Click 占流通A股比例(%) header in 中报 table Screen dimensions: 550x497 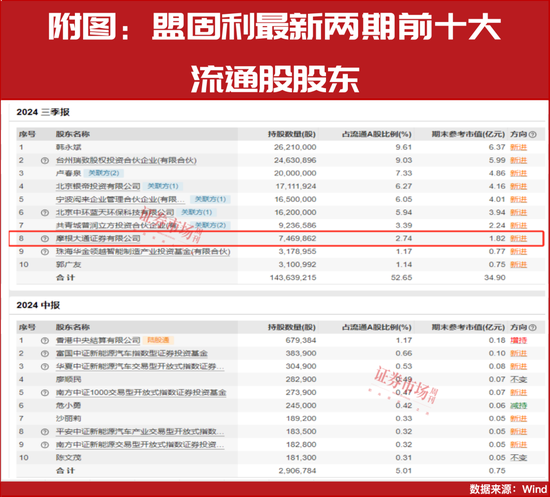pos(377,328)
